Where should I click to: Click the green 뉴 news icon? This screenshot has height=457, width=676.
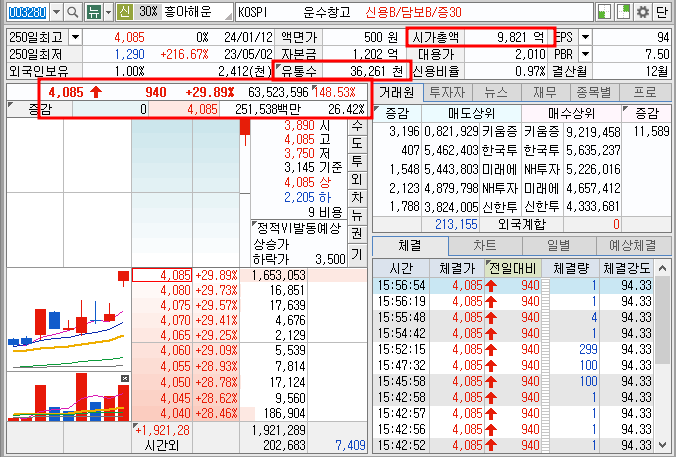(94, 12)
